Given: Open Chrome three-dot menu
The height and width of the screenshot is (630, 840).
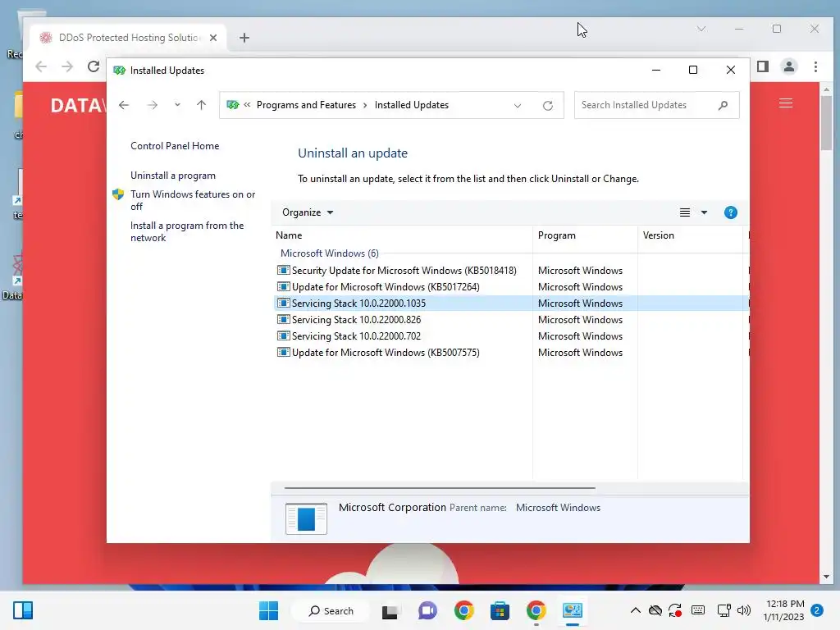Looking at the screenshot, I should pyautogui.click(x=816, y=66).
